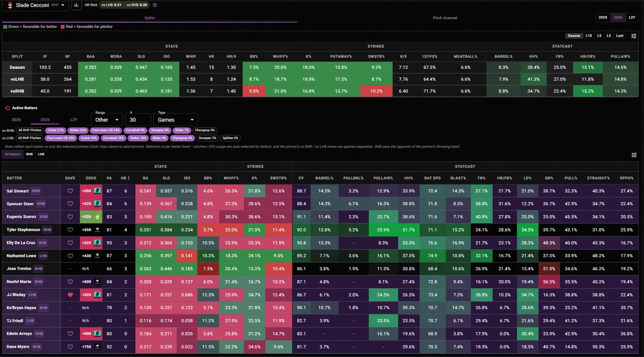This screenshot has width=644, height=357.
Task: Click the Jose Trevino batter name
Action: tap(18, 269)
